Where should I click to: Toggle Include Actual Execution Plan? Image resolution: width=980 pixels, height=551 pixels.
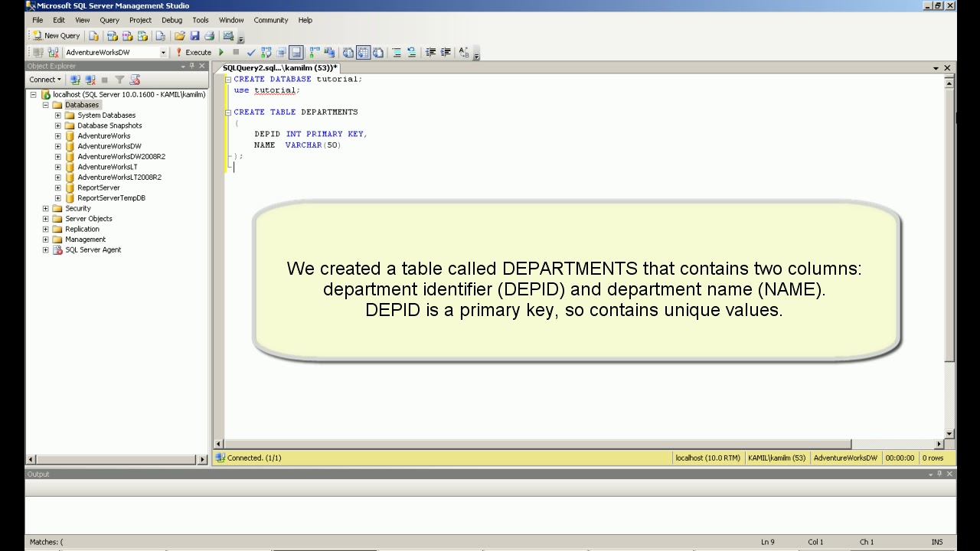point(315,53)
